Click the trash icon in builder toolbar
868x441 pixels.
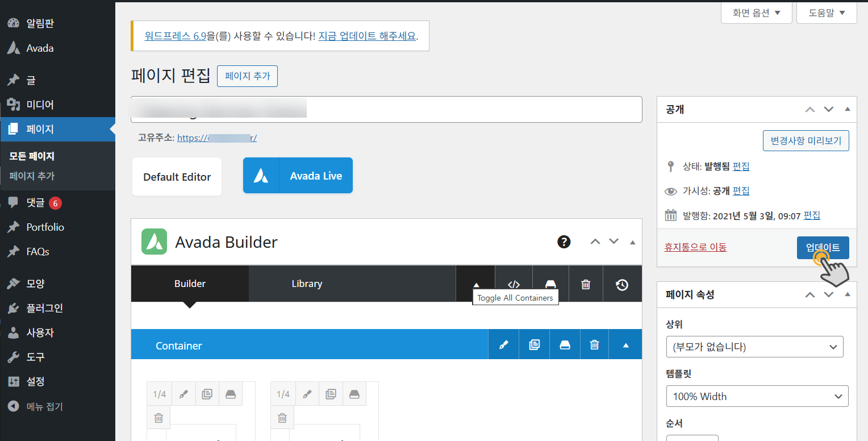[x=586, y=284]
